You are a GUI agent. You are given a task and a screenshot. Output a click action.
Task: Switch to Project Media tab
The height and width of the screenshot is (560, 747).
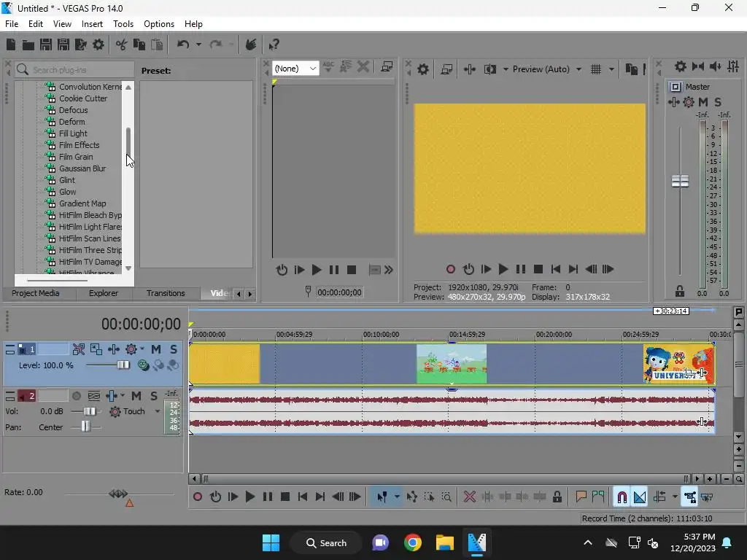coord(35,293)
